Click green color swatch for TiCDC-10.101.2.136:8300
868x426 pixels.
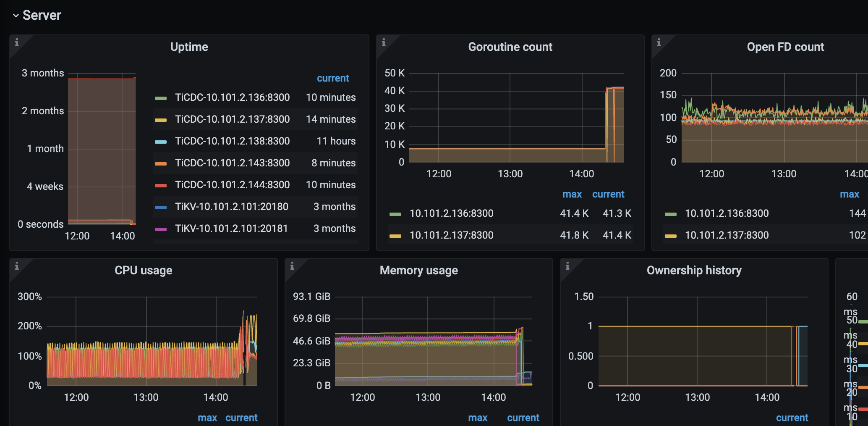click(x=161, y=98)
